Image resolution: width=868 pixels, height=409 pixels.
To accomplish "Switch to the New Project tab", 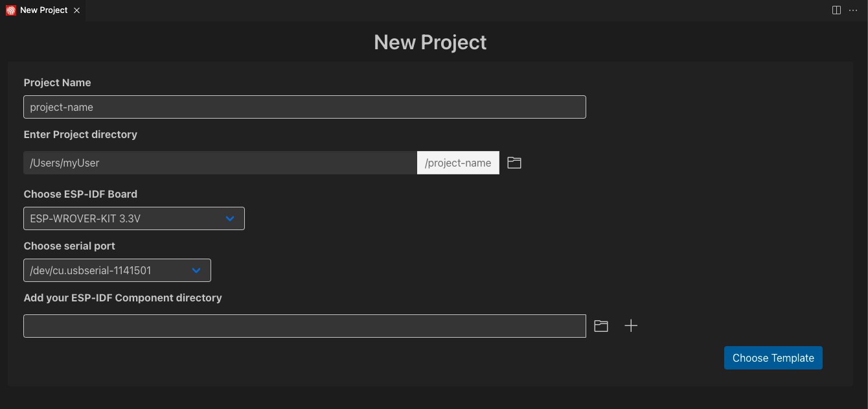I will [x=42, y=10].
